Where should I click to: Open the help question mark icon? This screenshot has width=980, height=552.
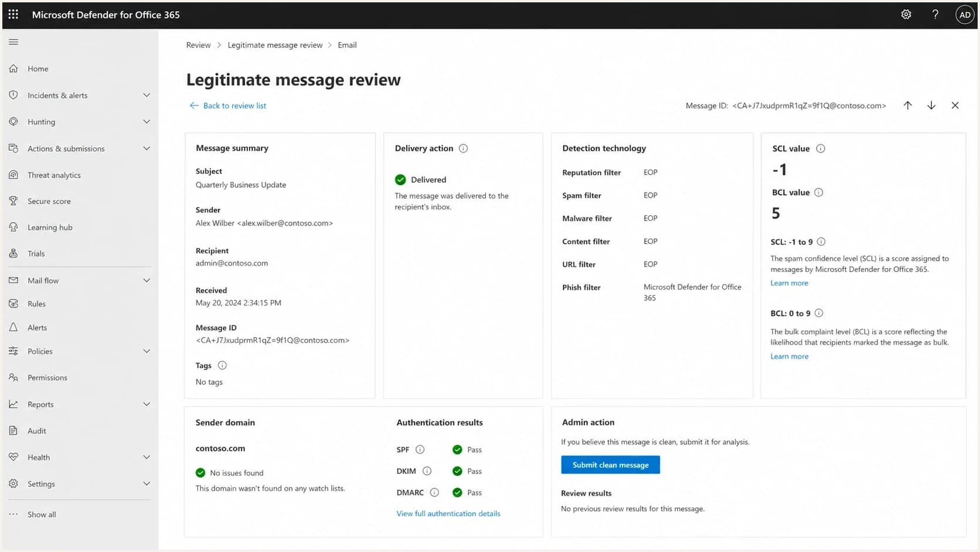click(x=935, y=15)
